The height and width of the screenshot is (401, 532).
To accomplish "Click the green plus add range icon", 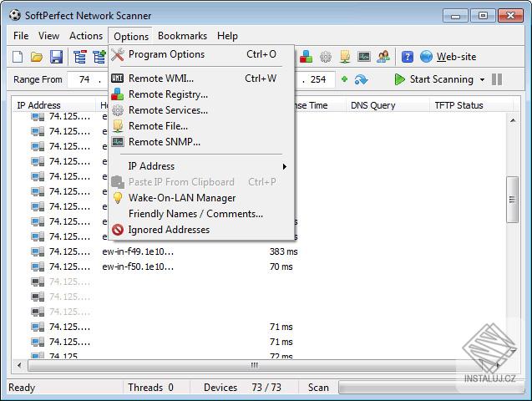I will [344, 79].
